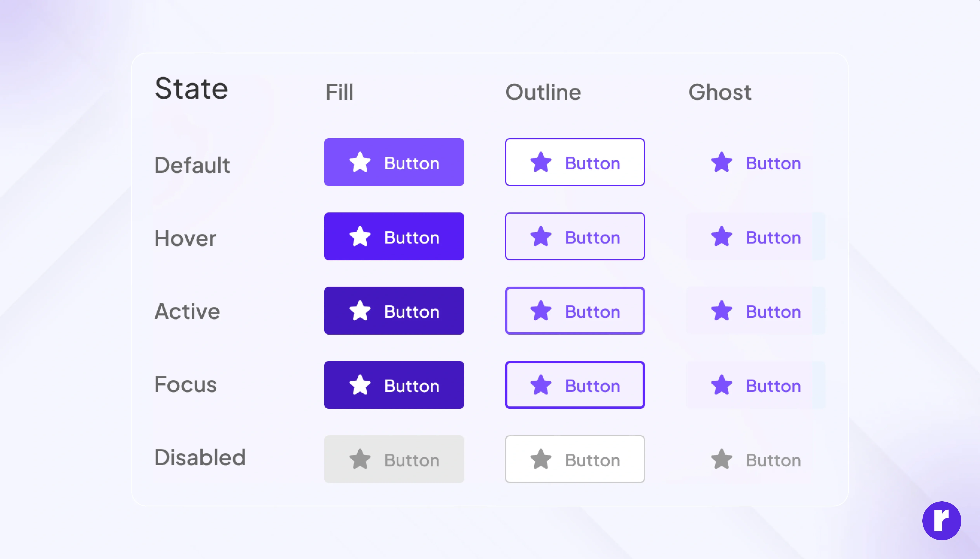Click the star icon in the Active Ghost button

721,311
